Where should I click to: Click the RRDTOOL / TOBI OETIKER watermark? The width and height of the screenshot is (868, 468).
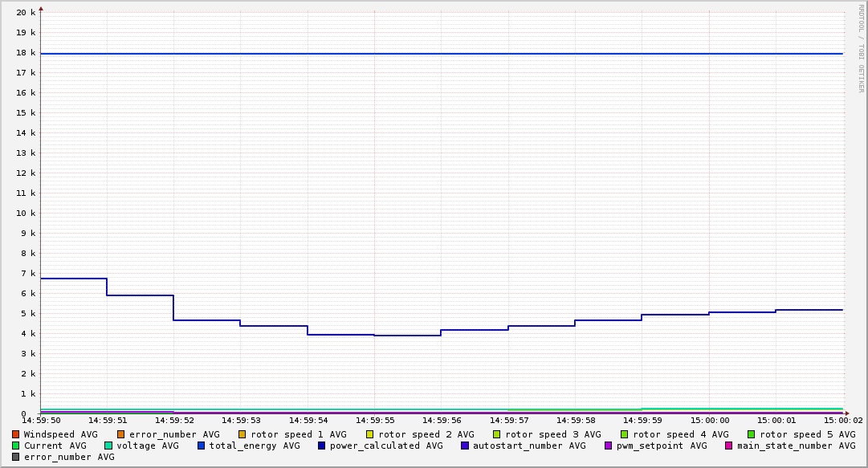[861, 48]
